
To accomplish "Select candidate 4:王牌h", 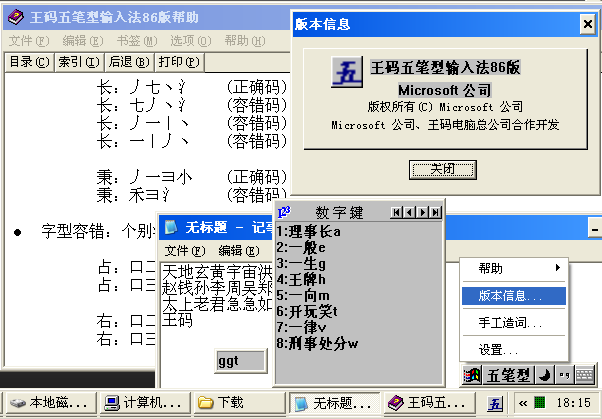I will tap(301, 280).
